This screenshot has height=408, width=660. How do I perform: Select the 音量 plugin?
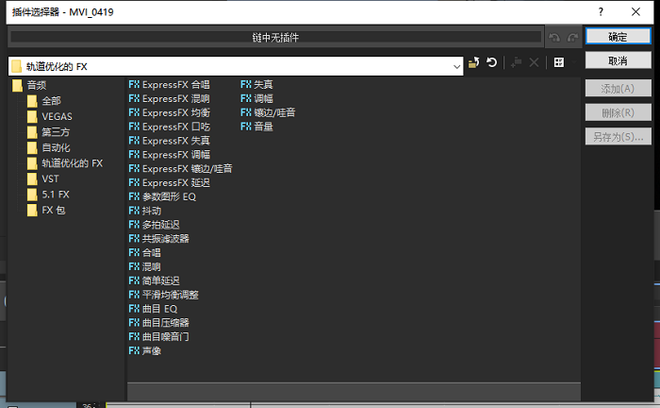coord(262,127)
